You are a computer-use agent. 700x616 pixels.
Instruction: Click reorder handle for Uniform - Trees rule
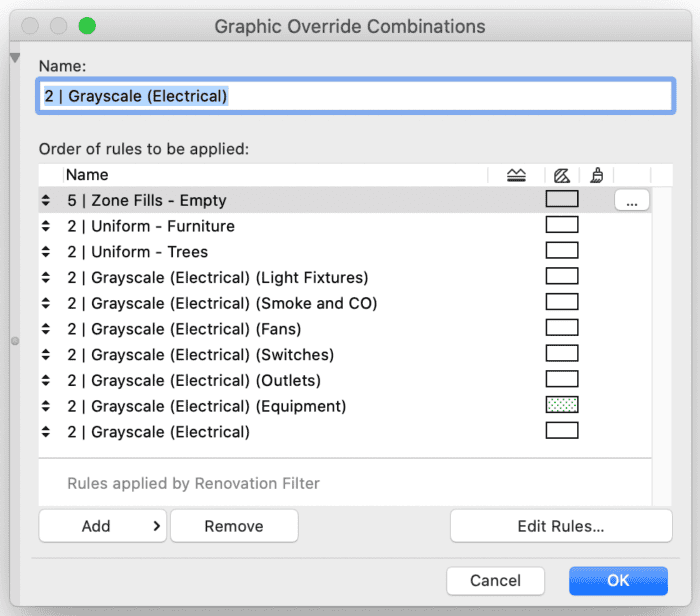click(46, 252)
